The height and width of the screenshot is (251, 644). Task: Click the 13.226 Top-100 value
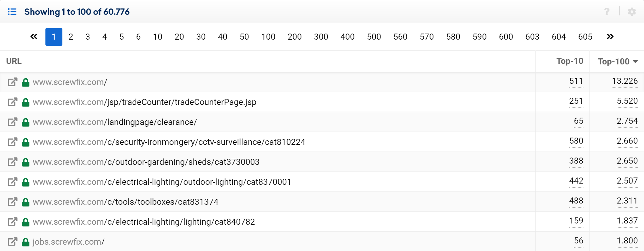coord(625,81)
